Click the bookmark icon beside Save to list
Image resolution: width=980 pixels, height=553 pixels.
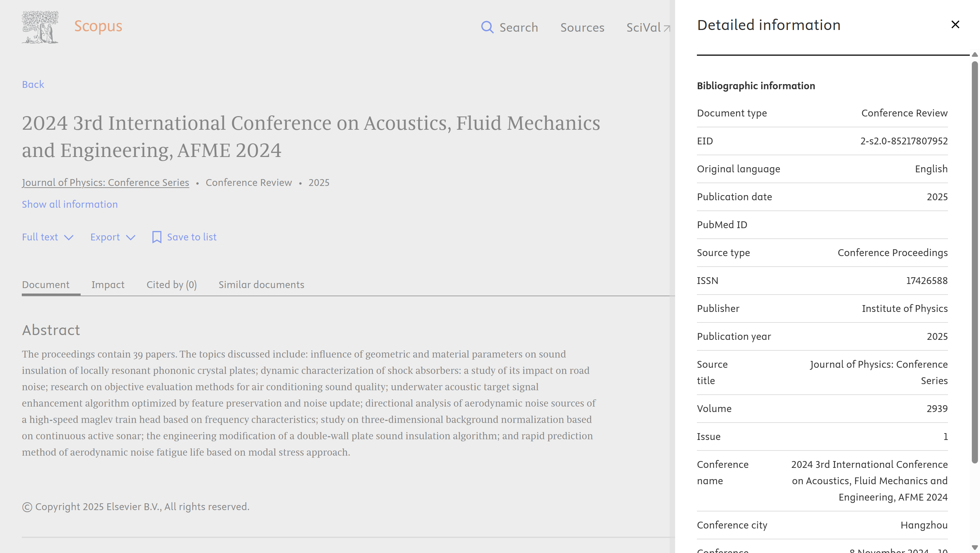[157, 237]
